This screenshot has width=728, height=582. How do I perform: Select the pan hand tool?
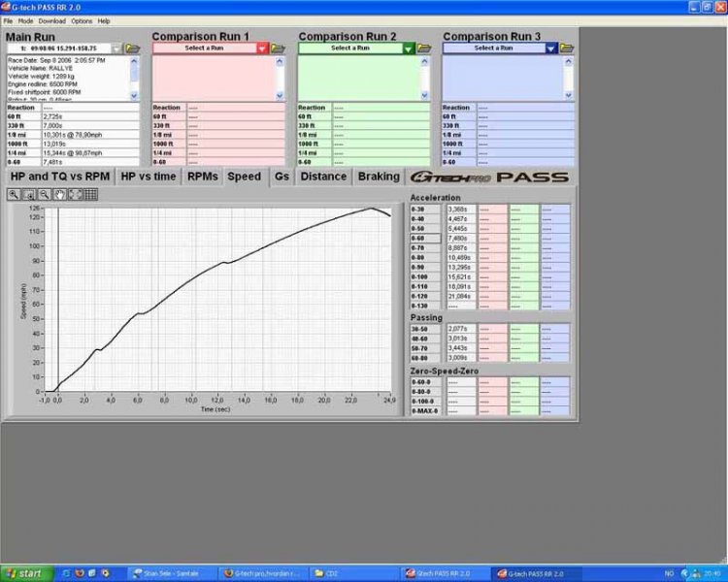(x=60, y=195)
